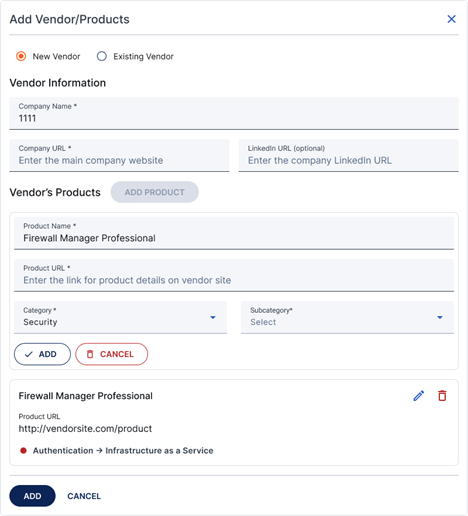Focus the Company Name field containing 1111
Screen dimensions: 468x516
point(234,113)
